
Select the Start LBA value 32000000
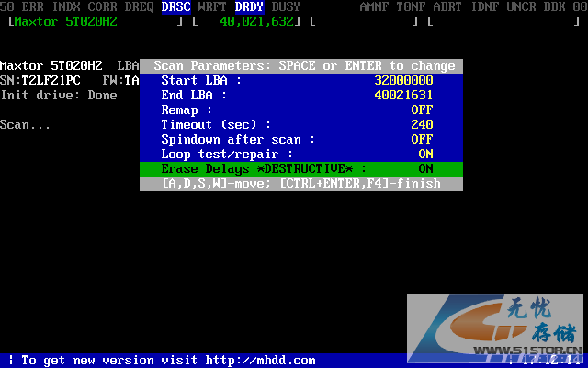click(x=403, y=80)
